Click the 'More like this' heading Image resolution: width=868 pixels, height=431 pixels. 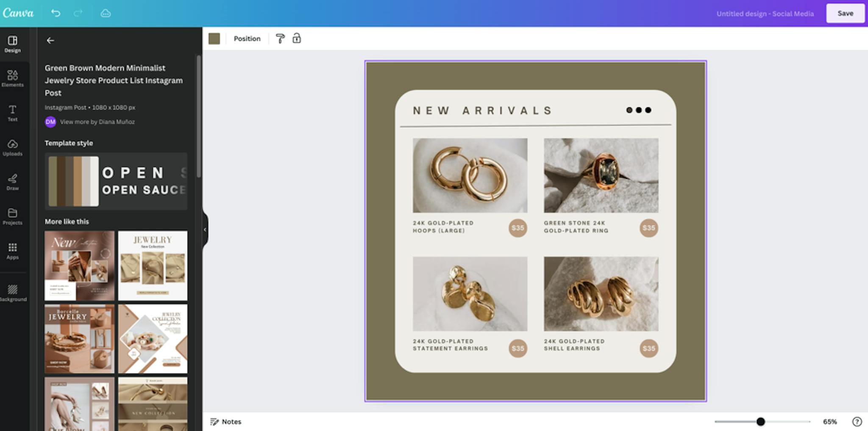[x=67, y=221]
